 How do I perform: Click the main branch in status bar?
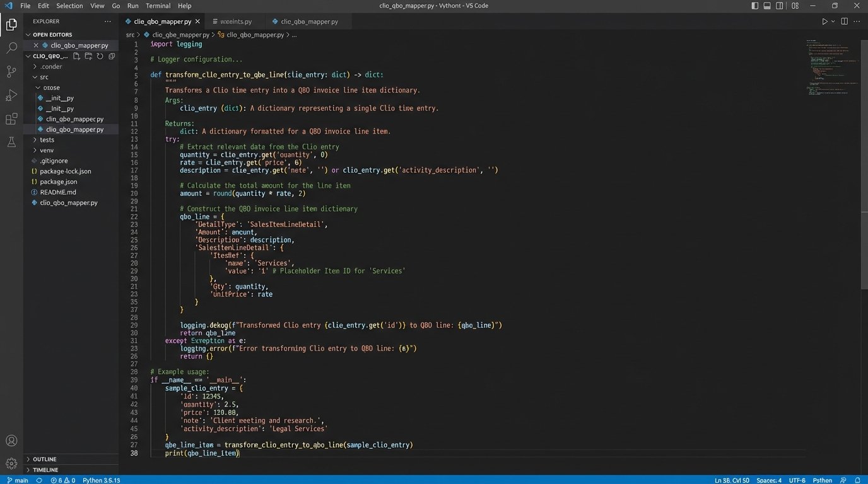pyautogui.click(x=18, y=480)
